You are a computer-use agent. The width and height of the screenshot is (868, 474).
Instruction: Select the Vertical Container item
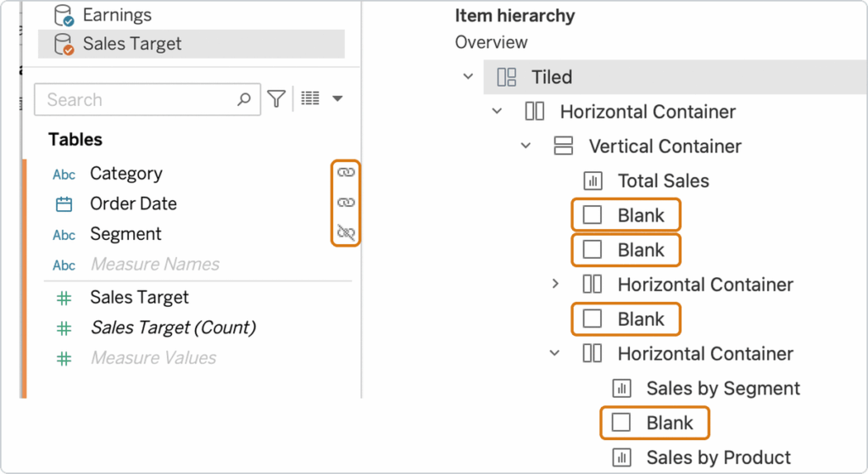tap(665, 146)
